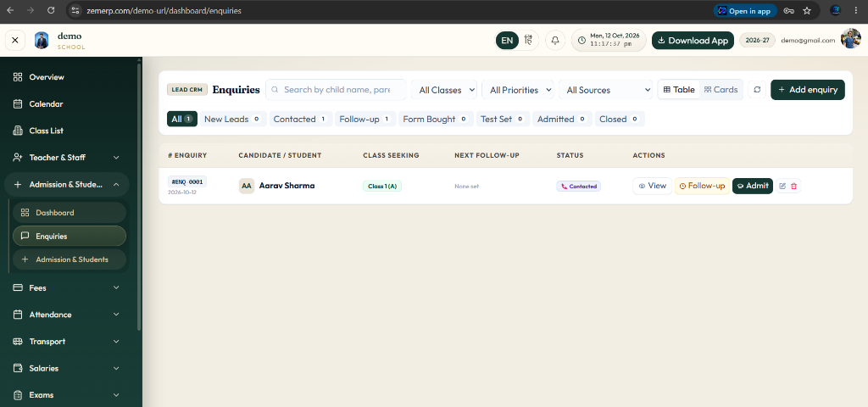Go back in browser history
Viewport: 868px width, 407px height.
point(10,10)
